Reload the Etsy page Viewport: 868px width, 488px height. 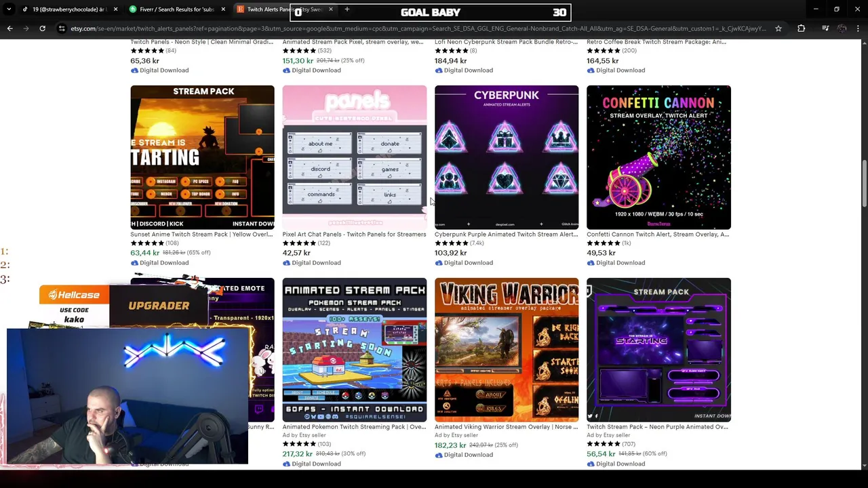[x=42, y=28]
